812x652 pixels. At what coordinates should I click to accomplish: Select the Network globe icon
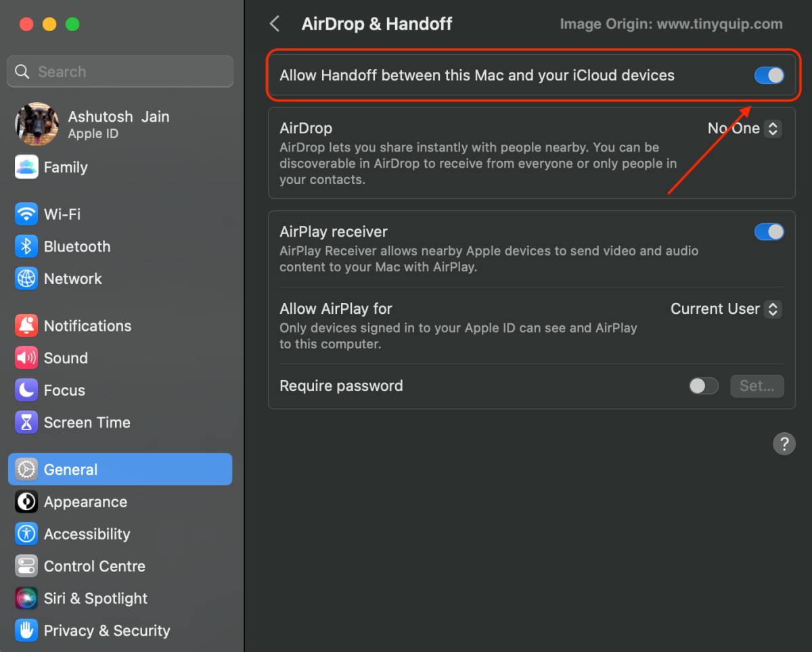pos(26,279)
